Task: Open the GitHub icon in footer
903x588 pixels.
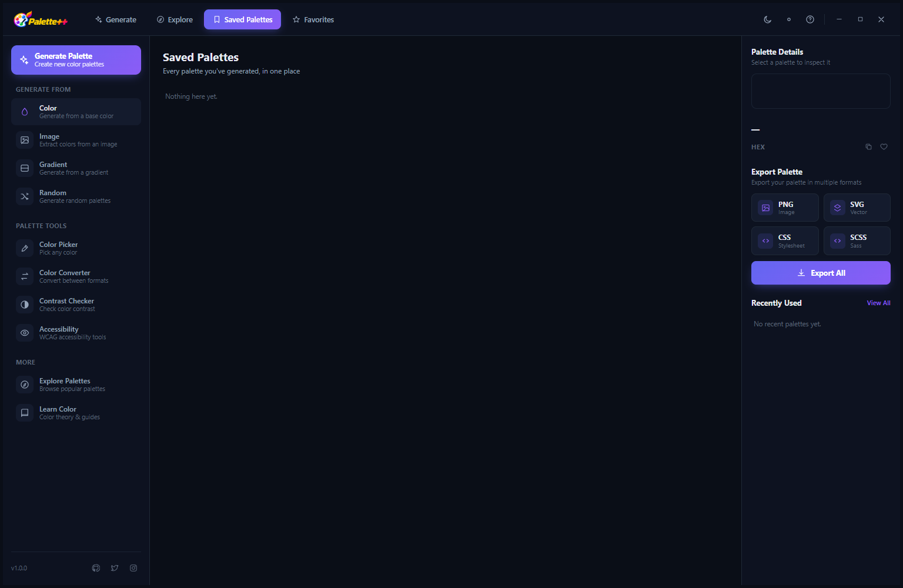Action: click(x=96, y=568)
